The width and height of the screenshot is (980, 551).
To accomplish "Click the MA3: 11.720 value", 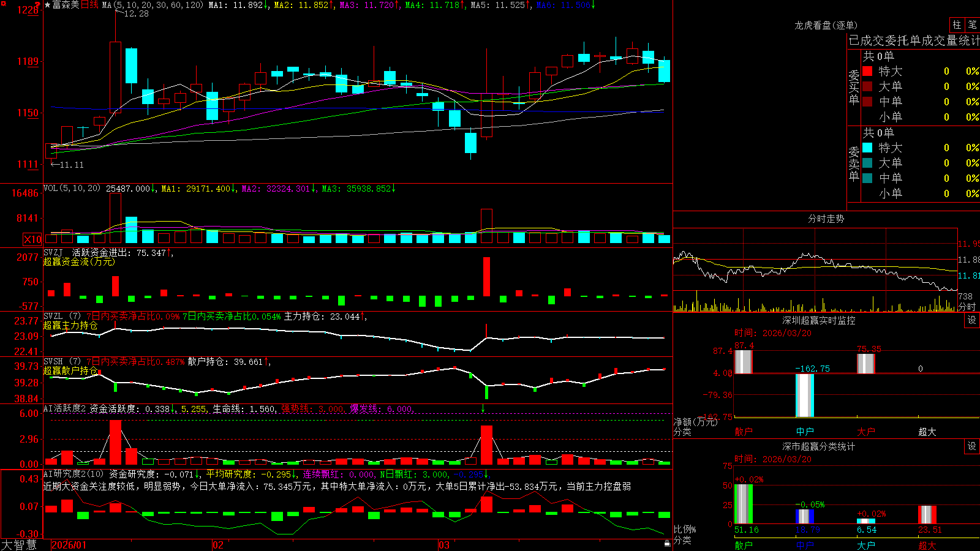I will (367, 5).
